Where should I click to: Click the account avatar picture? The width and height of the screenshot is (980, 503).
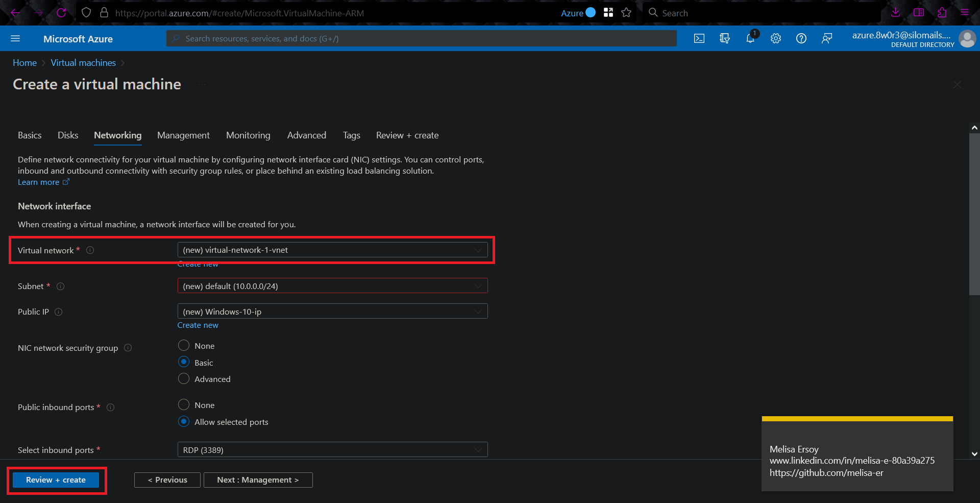967,39
